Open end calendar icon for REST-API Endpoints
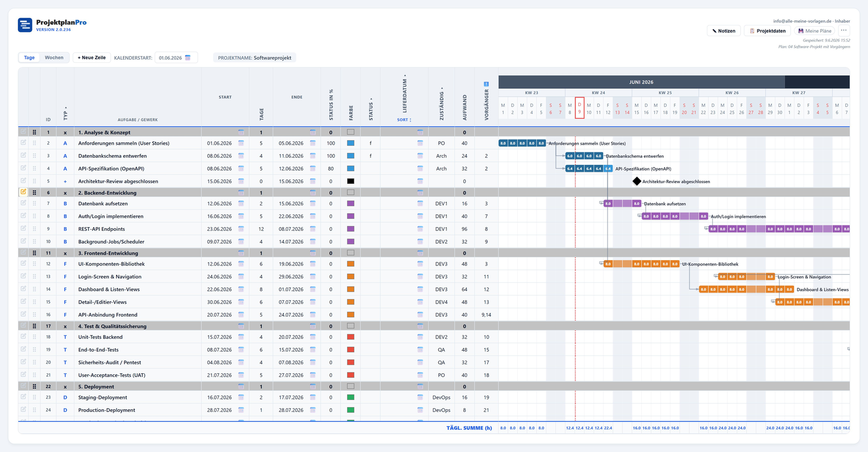868x452 pixels. coord(312,229)
